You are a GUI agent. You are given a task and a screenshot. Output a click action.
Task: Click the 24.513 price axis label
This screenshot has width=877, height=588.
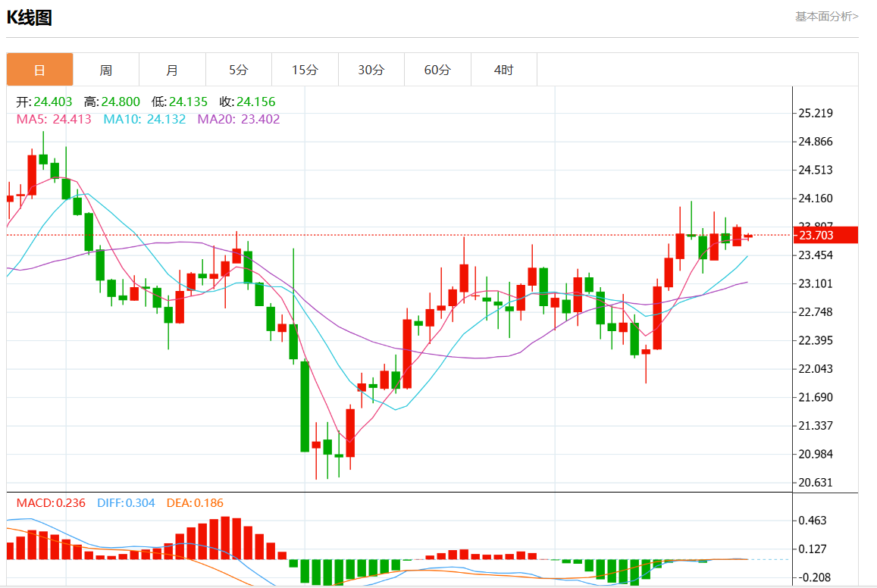816,170
